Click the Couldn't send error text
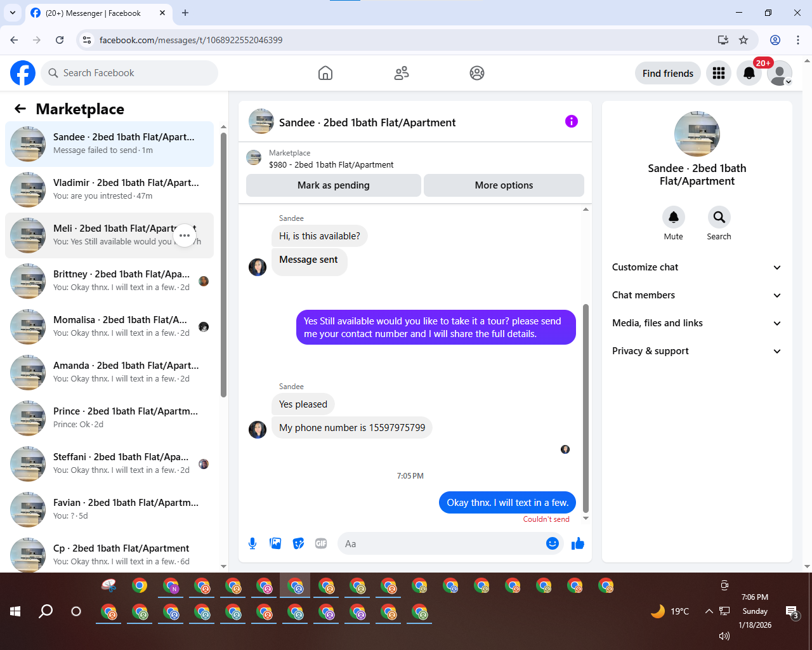 click(x=546, y=519)
